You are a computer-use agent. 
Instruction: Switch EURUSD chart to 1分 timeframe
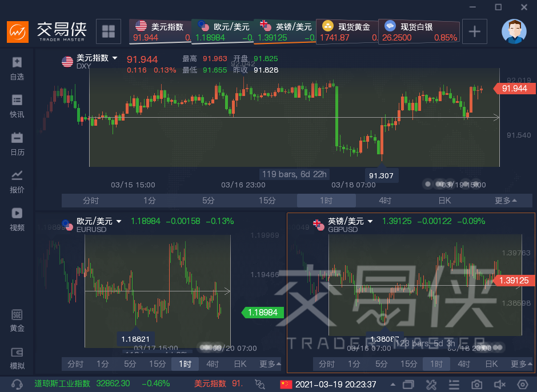click(103, 364)
